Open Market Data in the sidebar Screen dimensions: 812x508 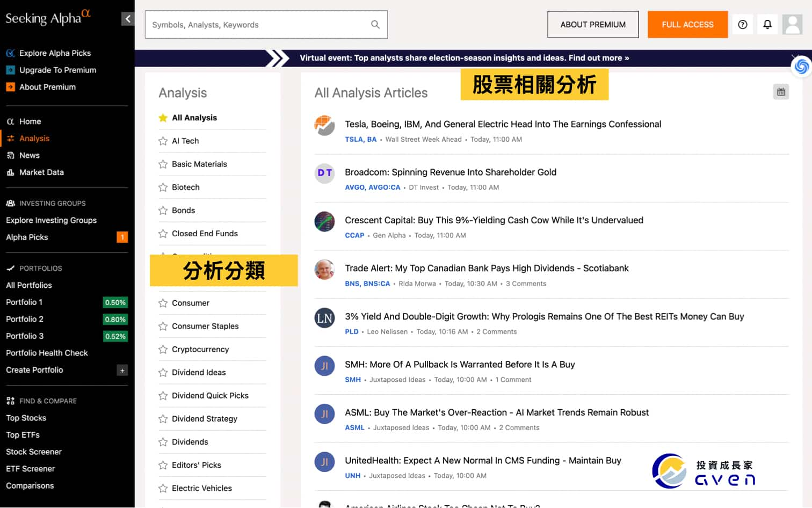(41, 172)
